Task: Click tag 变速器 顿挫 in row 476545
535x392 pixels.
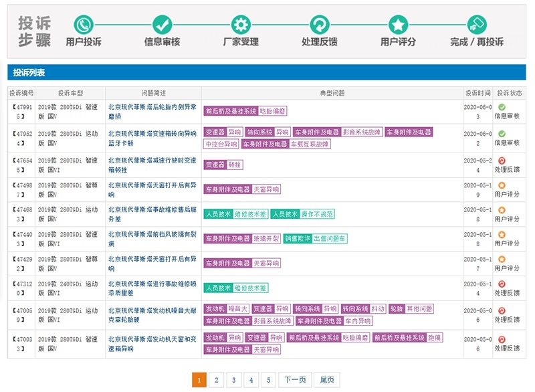Action: coord(223,165)
